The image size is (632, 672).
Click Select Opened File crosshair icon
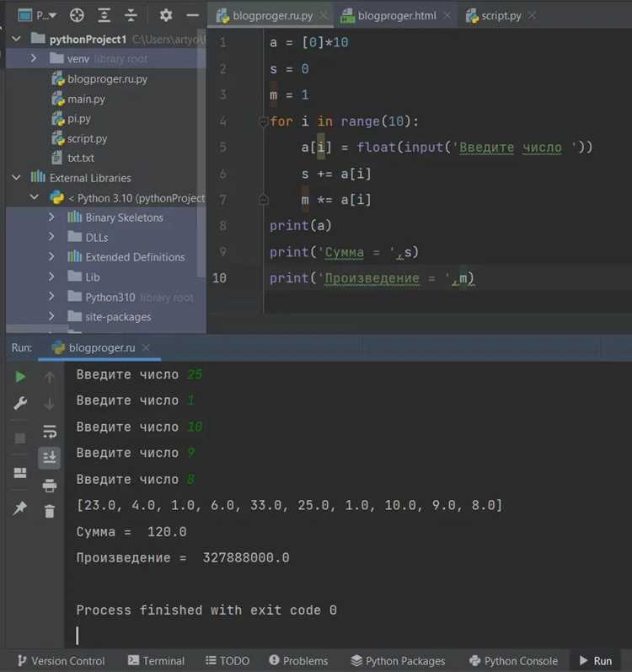(77, 15)
